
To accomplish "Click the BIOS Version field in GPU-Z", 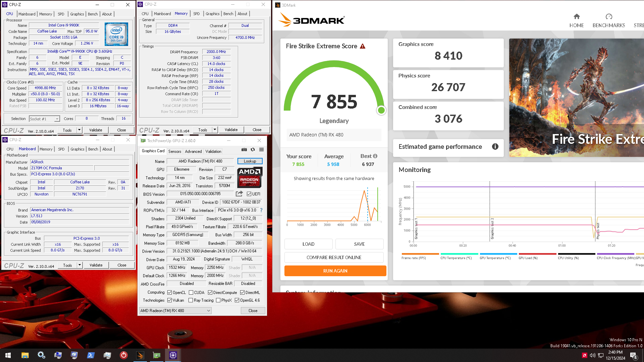I will 200,194.
